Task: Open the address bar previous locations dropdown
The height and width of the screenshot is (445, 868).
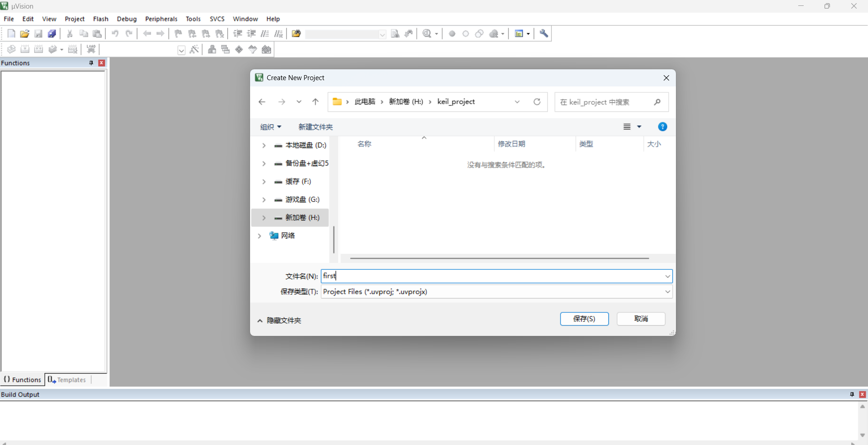Action: pos(517,102)
